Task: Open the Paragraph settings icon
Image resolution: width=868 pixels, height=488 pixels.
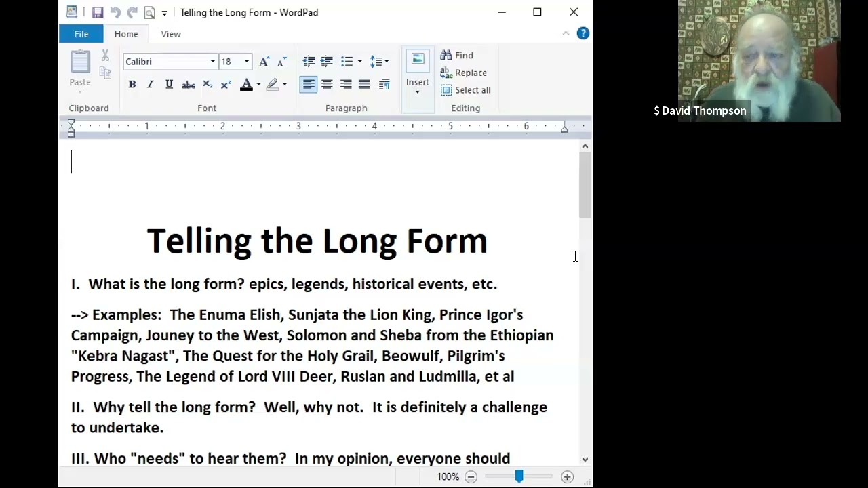Action: tap(384, 85)
